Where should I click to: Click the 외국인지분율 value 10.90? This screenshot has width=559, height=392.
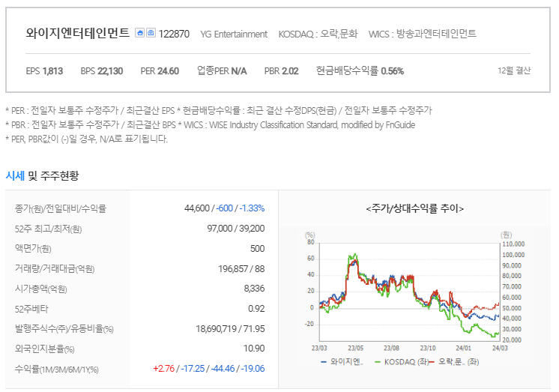tap(254, 349)
